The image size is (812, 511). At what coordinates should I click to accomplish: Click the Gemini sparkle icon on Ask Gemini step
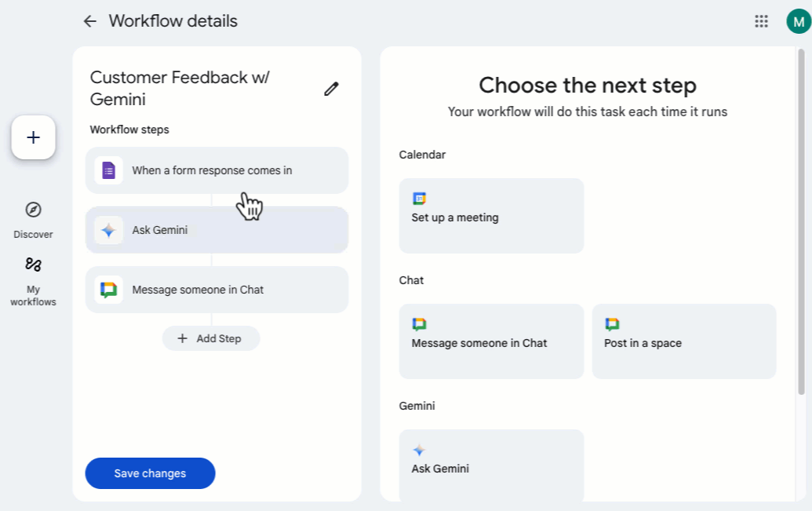109,229
